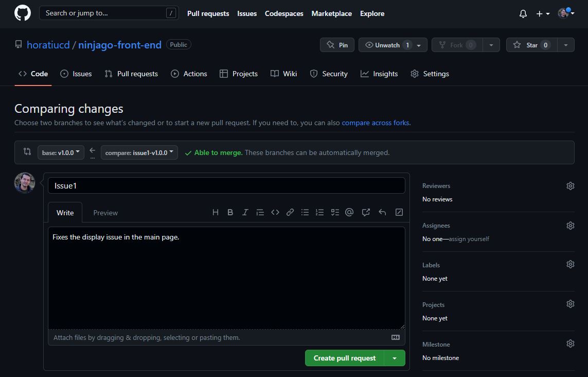Click the slash commands editor icon

pyautogui.click(x=399, y=213)
